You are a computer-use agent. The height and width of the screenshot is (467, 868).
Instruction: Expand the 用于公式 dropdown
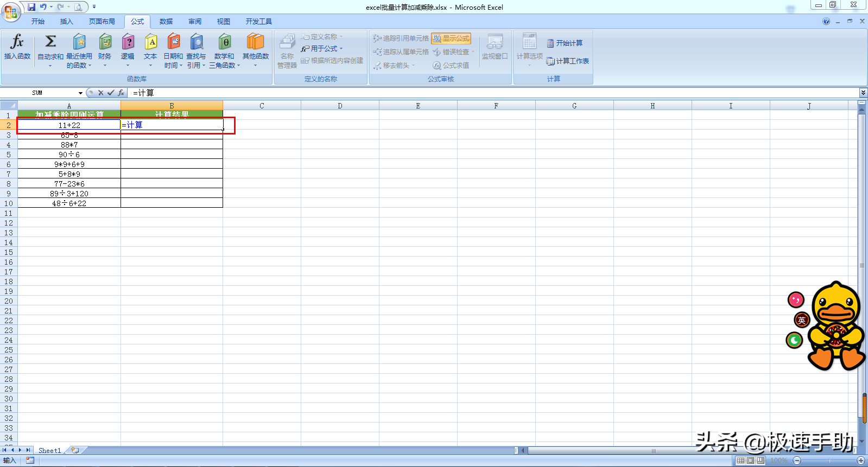point(341,49)
